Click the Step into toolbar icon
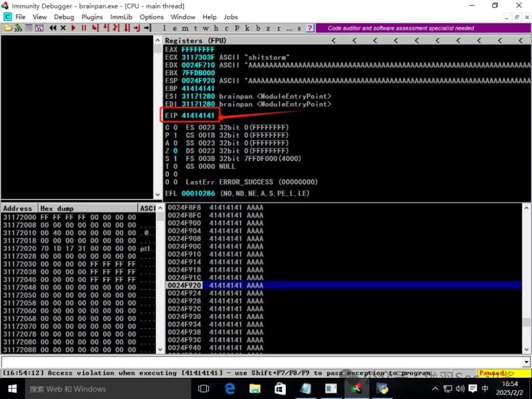Viewport: 532px width, 399px height. point(96,28)
